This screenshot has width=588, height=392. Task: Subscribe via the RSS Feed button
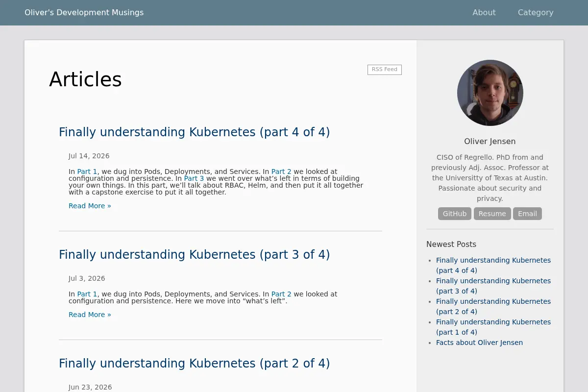click(385, 70)
